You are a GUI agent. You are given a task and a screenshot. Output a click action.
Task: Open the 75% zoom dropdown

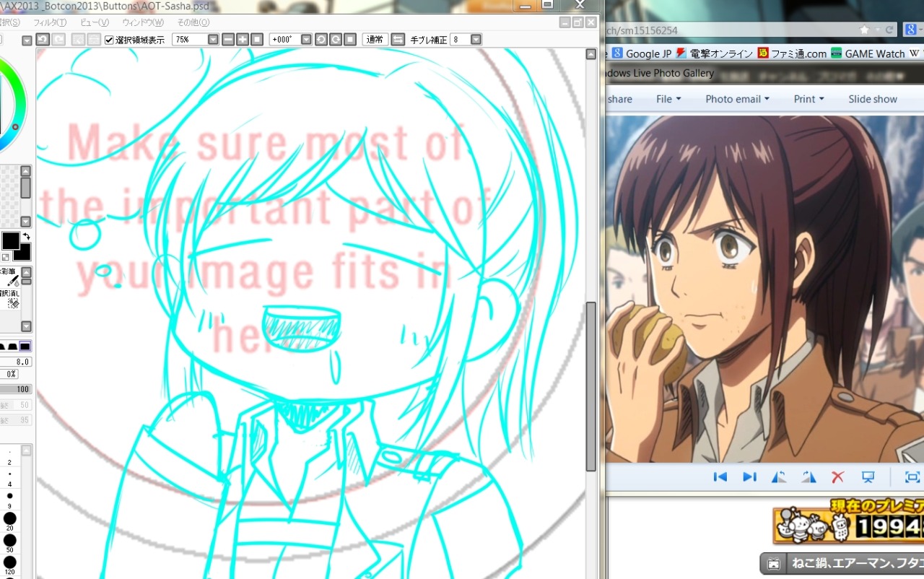213,40
